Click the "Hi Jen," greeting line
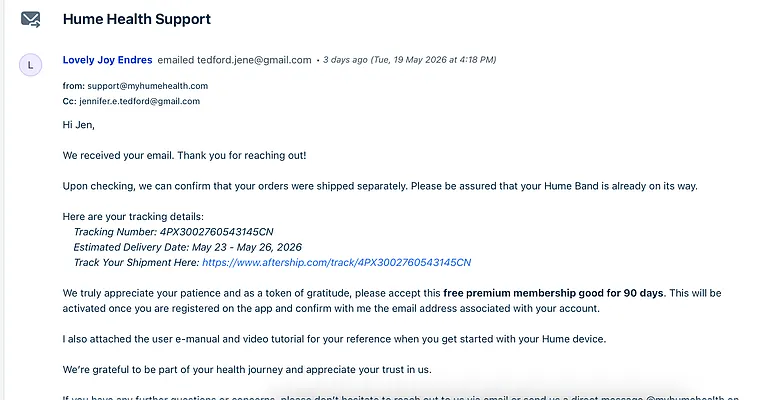The width and height of the screenshot is (774, 400). (x=78, y=125)
